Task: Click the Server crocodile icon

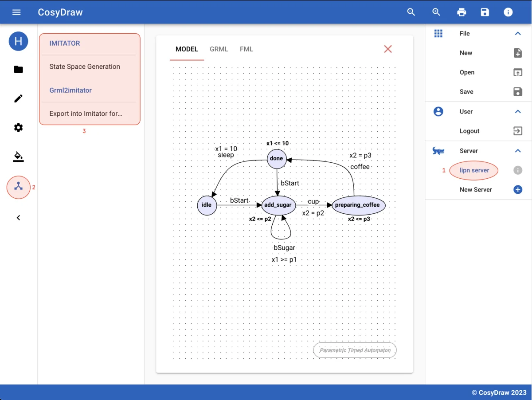Action: point(438,151)
